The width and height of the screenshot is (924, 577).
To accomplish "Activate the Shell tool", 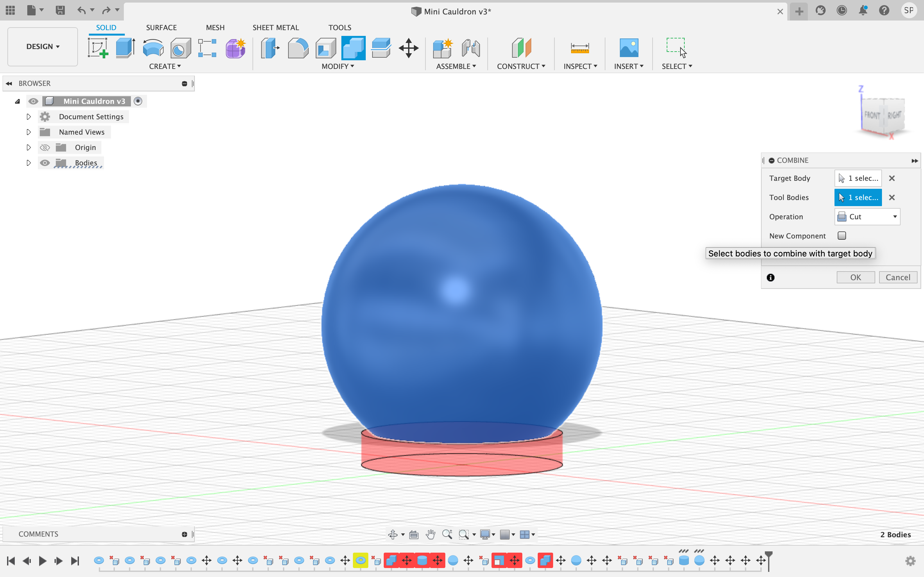I will tap(325, 48).
